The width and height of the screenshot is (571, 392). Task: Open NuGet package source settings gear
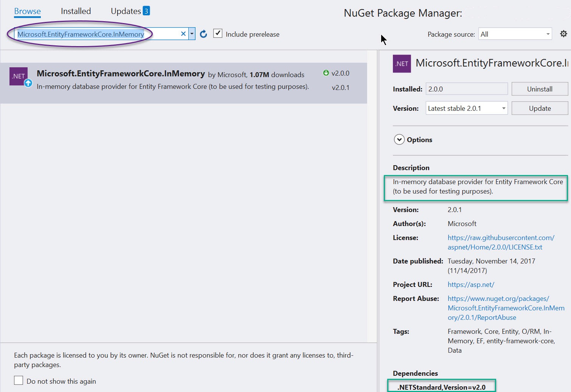[x=564, y=34]
